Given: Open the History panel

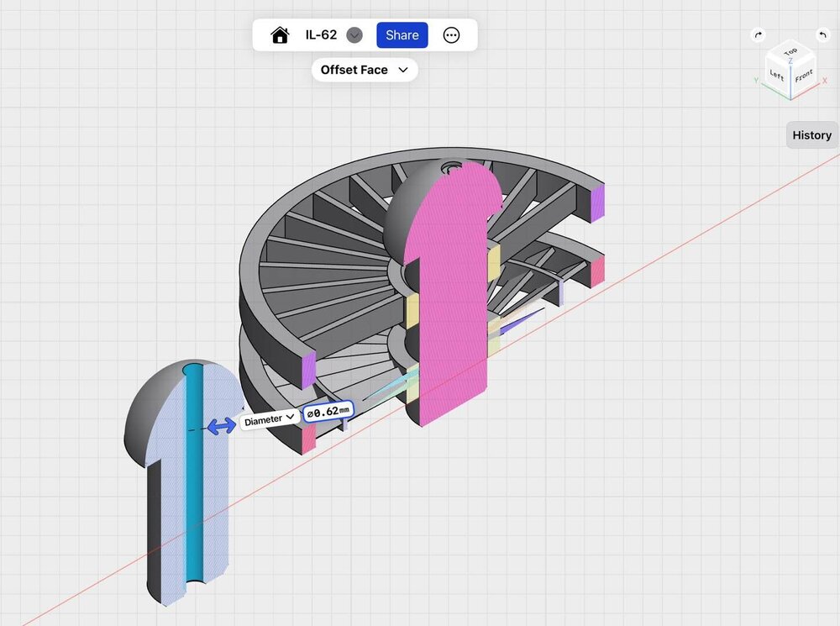Looking at the screenshot, I should (x=811, y=135).
